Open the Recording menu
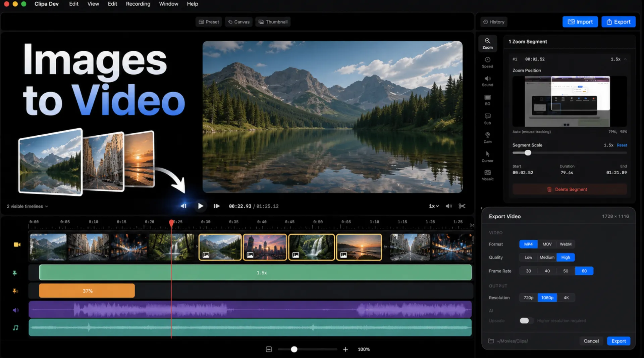This screenshot has height=358, width=644. click(x=138, y=4)
